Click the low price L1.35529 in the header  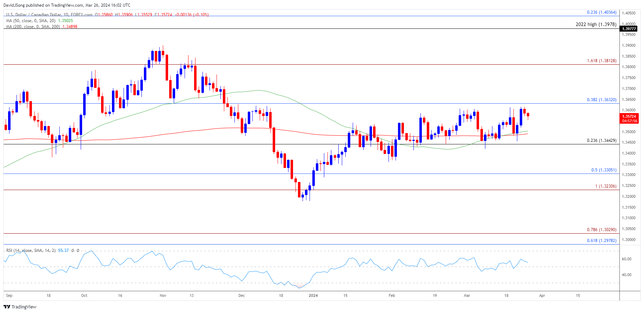[144, 15]
